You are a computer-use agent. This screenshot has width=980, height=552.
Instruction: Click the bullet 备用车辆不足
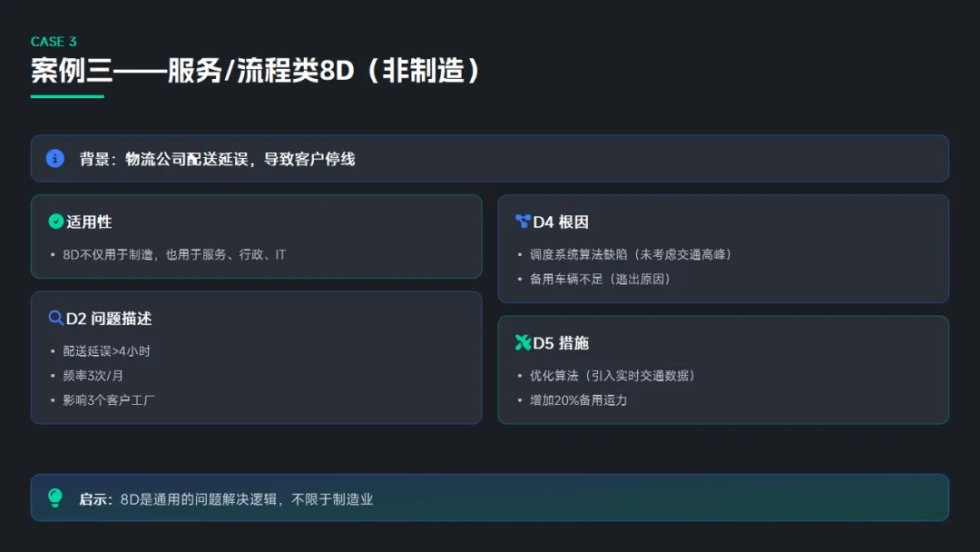point(600,279)
